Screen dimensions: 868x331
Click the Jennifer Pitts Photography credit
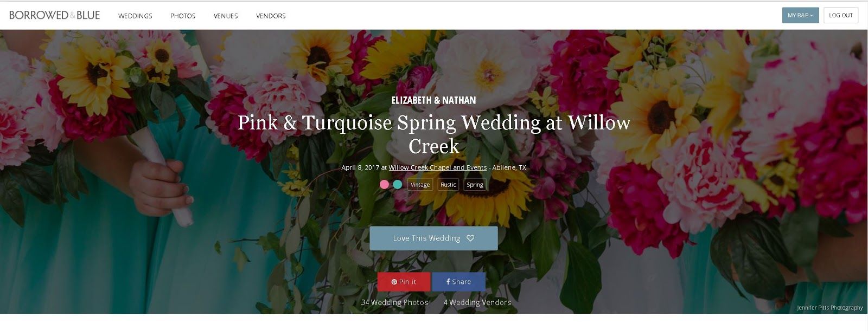click(x=830, y=308)
